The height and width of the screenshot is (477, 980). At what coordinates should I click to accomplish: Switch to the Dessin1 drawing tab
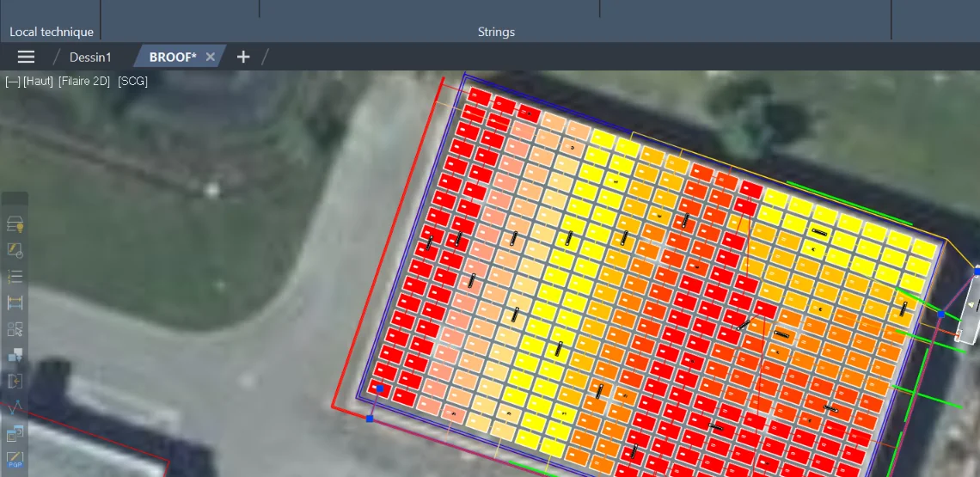90,58
